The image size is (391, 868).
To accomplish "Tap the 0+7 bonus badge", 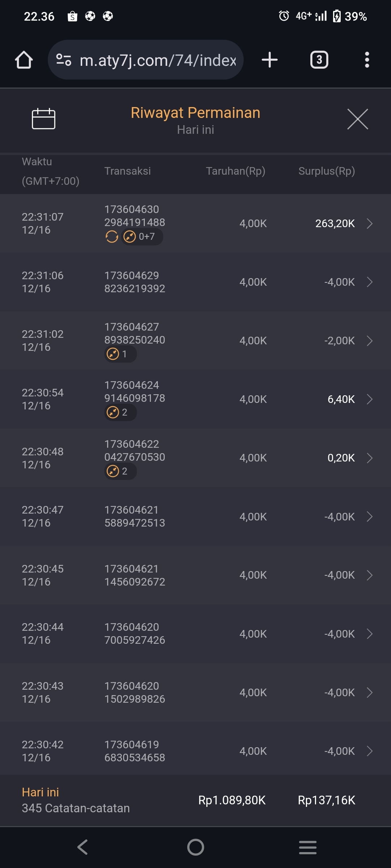I will pyautogui.click(x=142, y=237).
